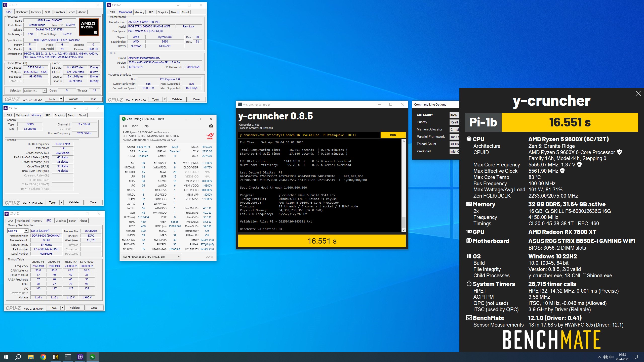
Task: Click the ZenTimings title bar app icon
Action: click(x=124, y=119)
